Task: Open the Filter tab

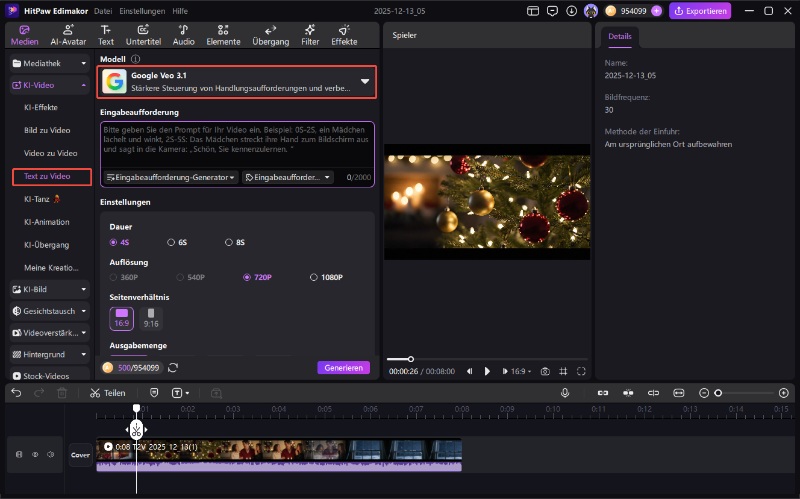Action: 310,35
